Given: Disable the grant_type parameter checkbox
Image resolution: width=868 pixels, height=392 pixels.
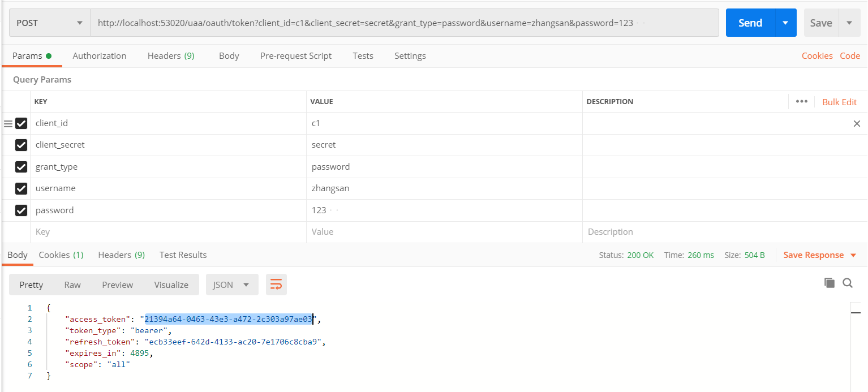Looking at the screenshot, I should 21,167.
